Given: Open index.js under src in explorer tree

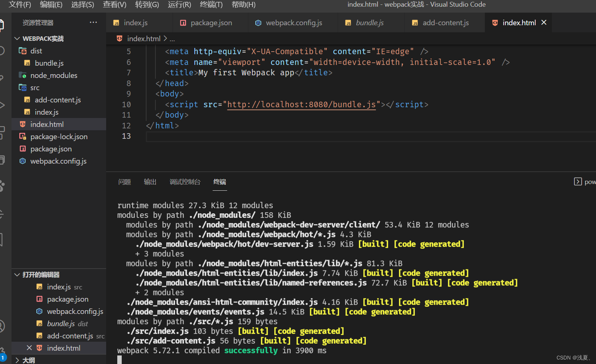Looking at the screenshot, I should point(59,112).
